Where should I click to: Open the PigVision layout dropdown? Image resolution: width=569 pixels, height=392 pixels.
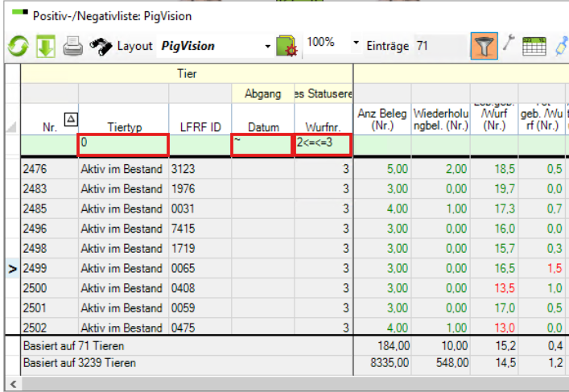267,47
